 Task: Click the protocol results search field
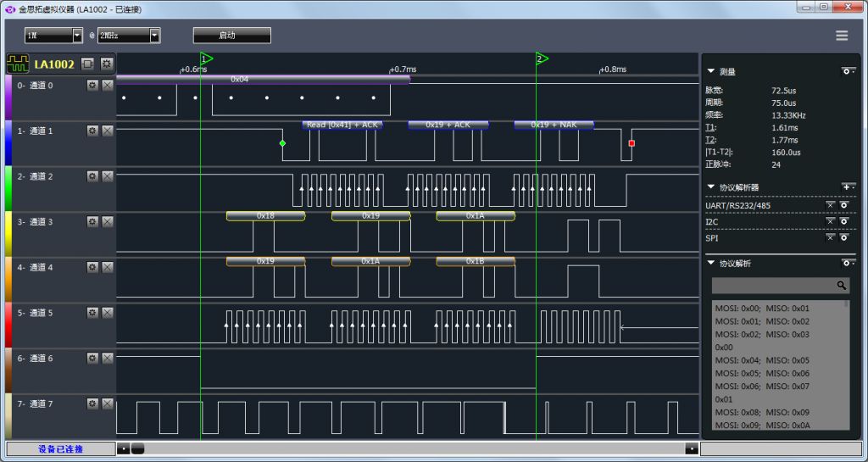774,286
